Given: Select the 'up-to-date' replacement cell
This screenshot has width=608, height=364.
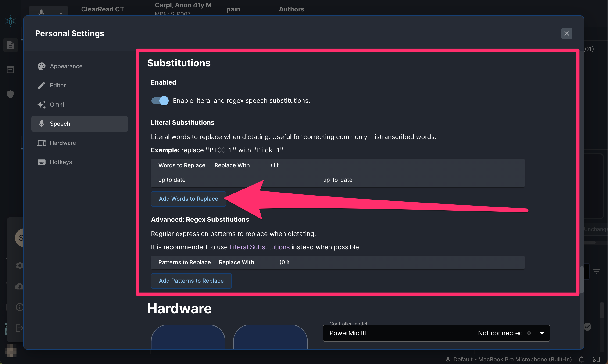Looking at the screenshot, I should [x=338, y=180].
